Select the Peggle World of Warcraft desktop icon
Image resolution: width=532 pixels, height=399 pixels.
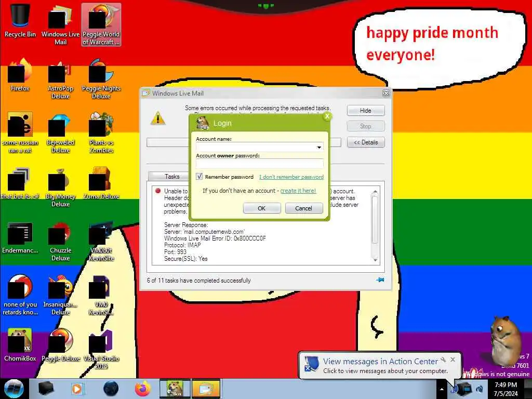(x=101, y=24)
